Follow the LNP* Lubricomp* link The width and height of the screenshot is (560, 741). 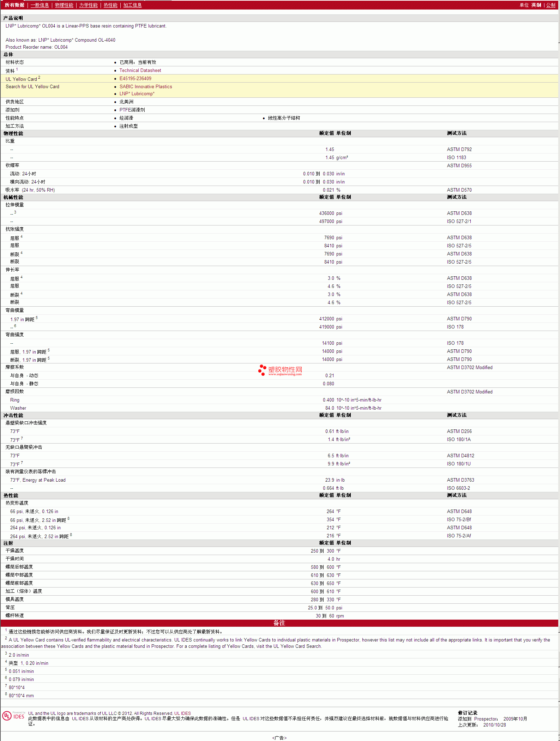[137, 94]
